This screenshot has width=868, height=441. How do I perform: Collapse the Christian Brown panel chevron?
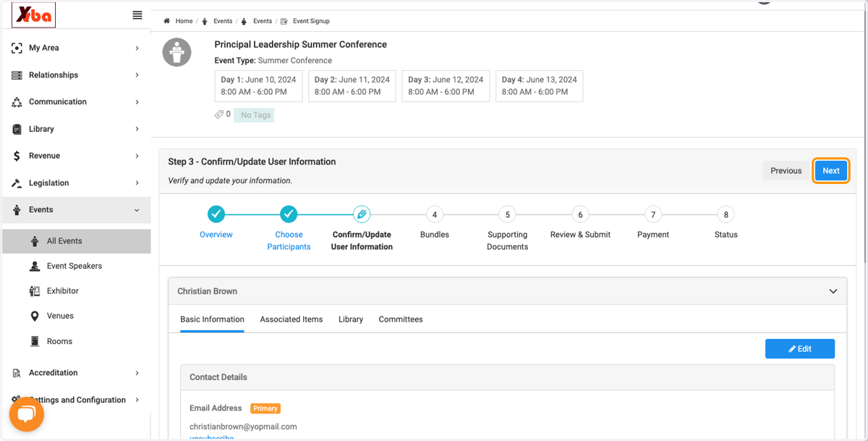click(833, 291)
